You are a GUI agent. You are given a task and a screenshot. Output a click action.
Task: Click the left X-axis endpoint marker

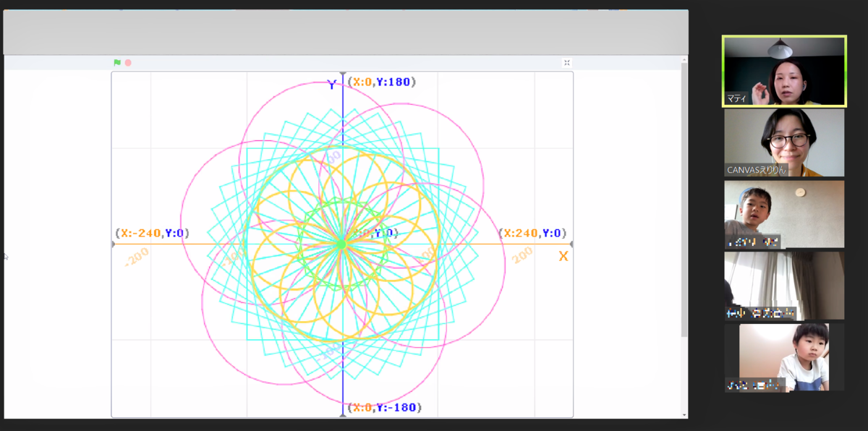pos(114,244)
